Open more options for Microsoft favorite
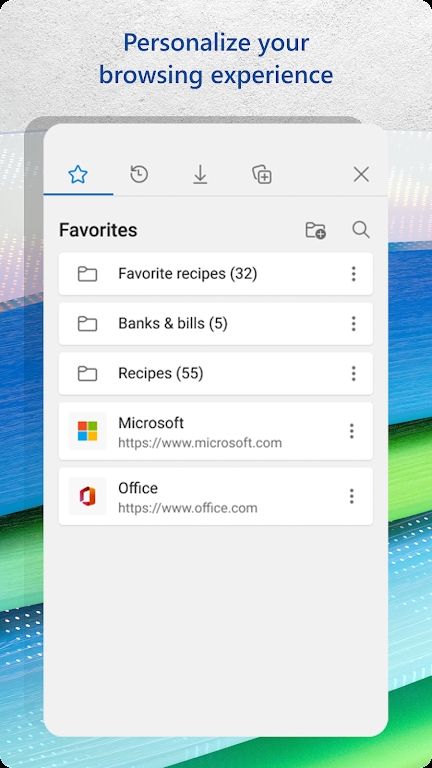 coord(352,431)
